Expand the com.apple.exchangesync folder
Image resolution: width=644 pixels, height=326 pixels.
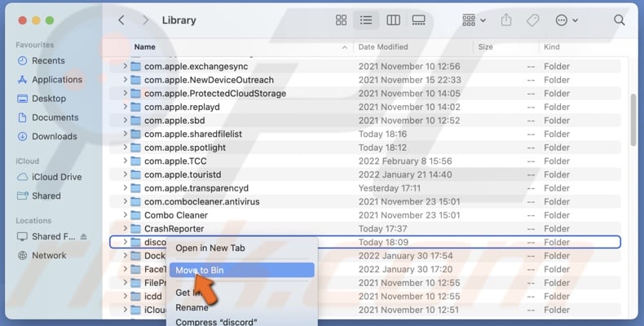point(126,66)
